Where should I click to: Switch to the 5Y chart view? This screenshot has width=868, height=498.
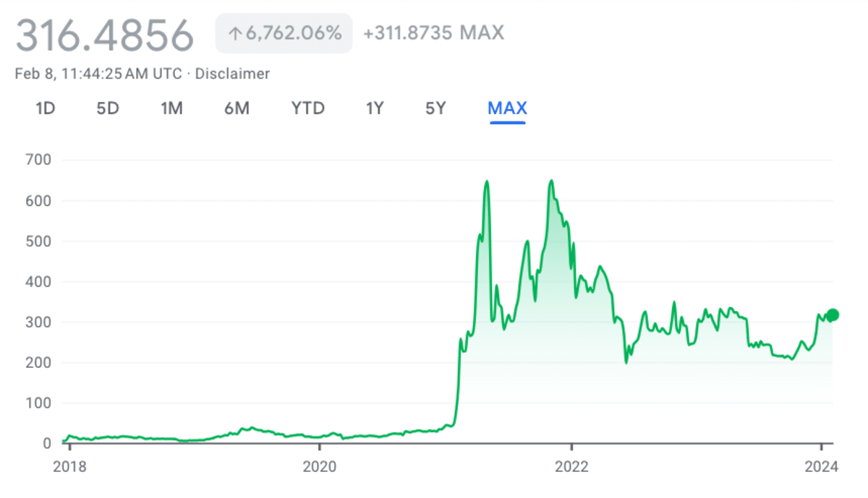[x=435, y=108]
